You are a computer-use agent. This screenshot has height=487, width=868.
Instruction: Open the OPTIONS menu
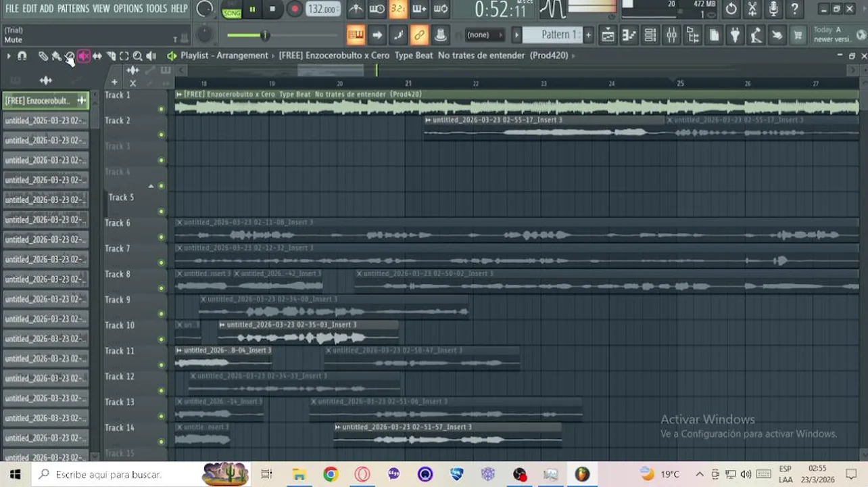click(128, 9)
